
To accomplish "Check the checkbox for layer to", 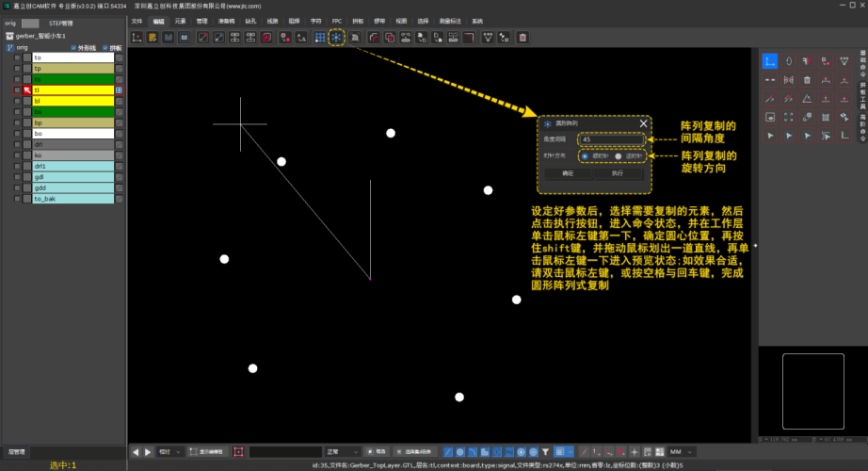I will pos(17,57).
